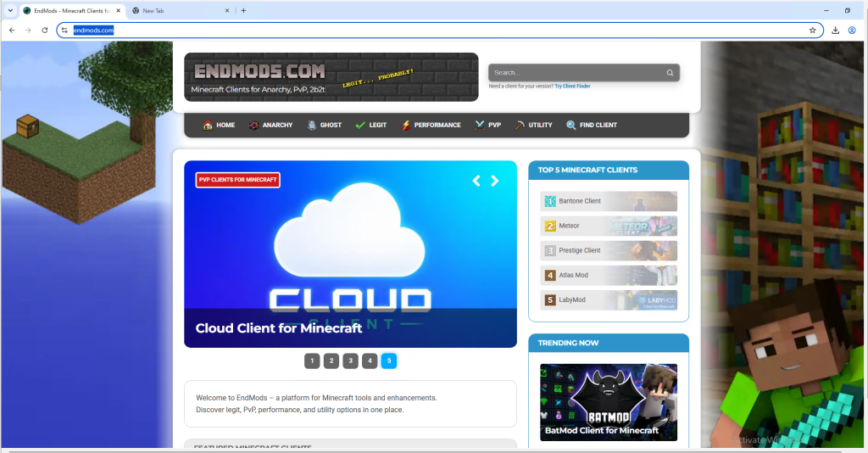Open Baritone Client in top 5 list
This screenshot has width=868, height=453.
point(609,201)
